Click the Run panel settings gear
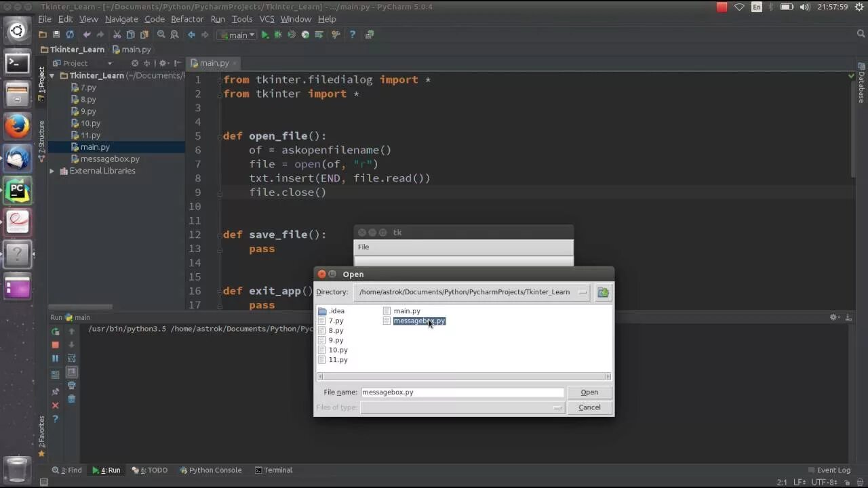 835,317
